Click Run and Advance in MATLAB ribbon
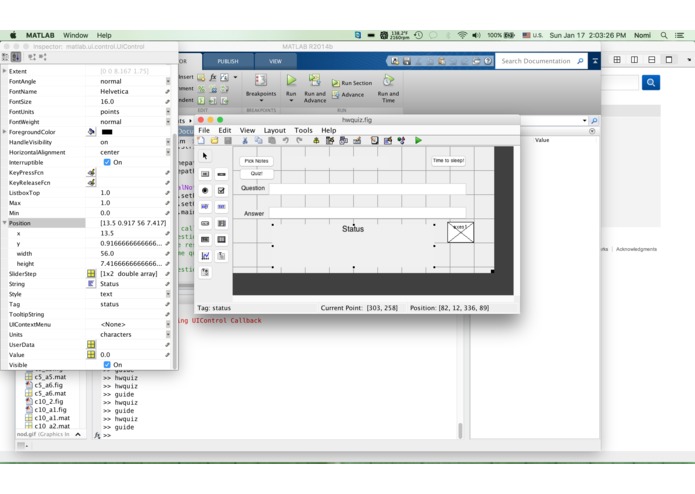This screenshot has height=494, width=695. [315, 88]
